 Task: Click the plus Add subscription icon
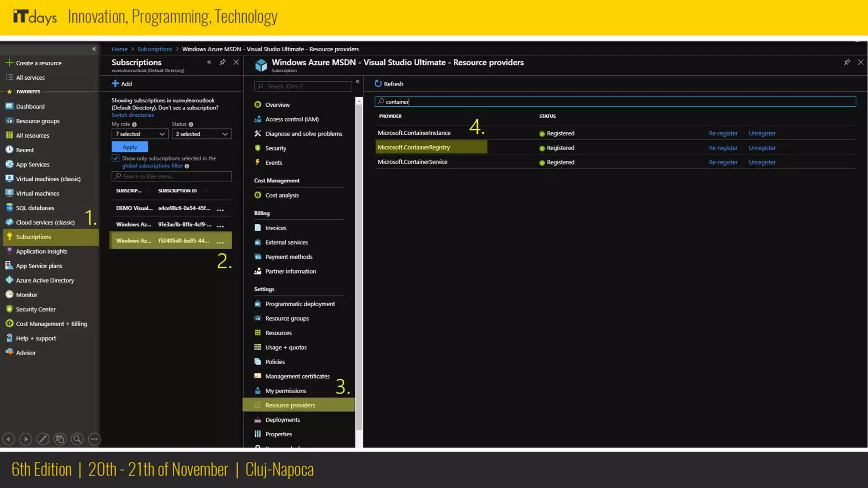(115, 84)
